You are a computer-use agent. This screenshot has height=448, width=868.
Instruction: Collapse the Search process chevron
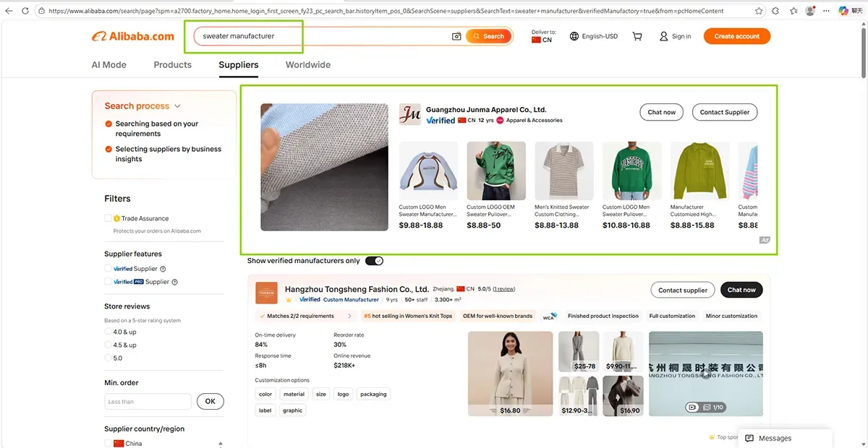[177, 106]
